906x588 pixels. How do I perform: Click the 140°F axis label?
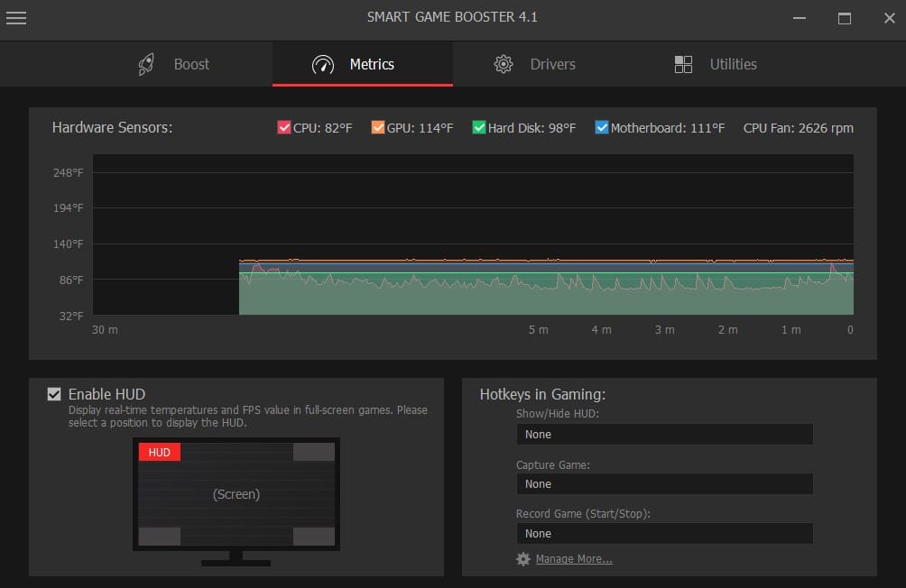69,243
